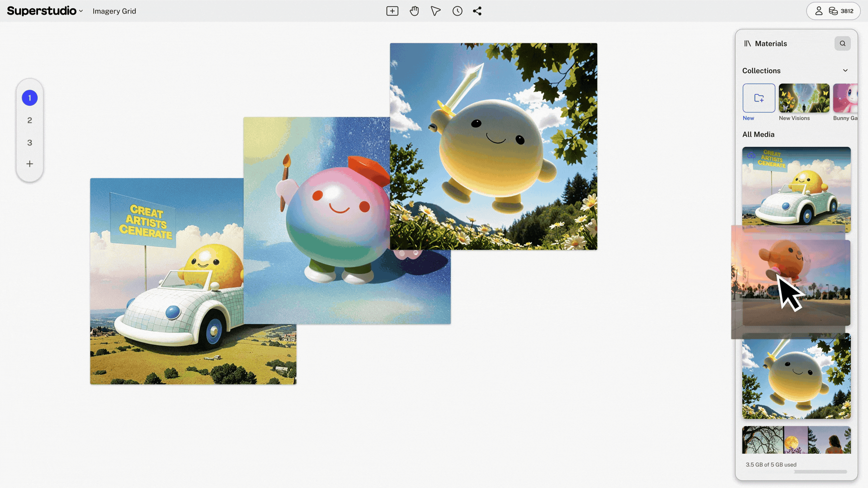This screenshot has width=868, height=488.
Task: Click the Materials panel horizontal scrollbar
Action: coord(820,472)
